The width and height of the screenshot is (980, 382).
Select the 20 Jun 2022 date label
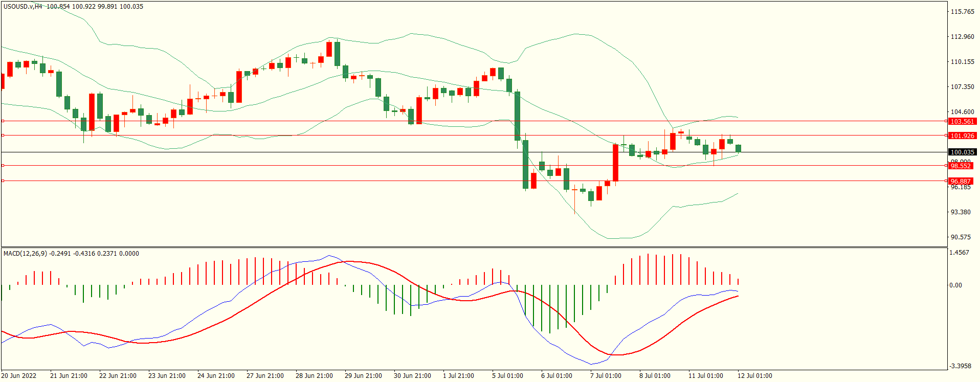(19, 376)
